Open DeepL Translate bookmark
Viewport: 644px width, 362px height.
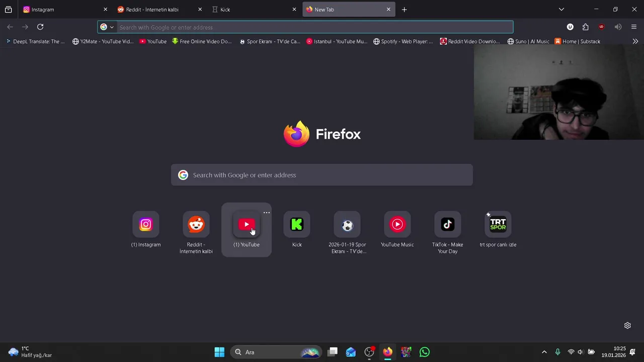(x=35, y=42)
